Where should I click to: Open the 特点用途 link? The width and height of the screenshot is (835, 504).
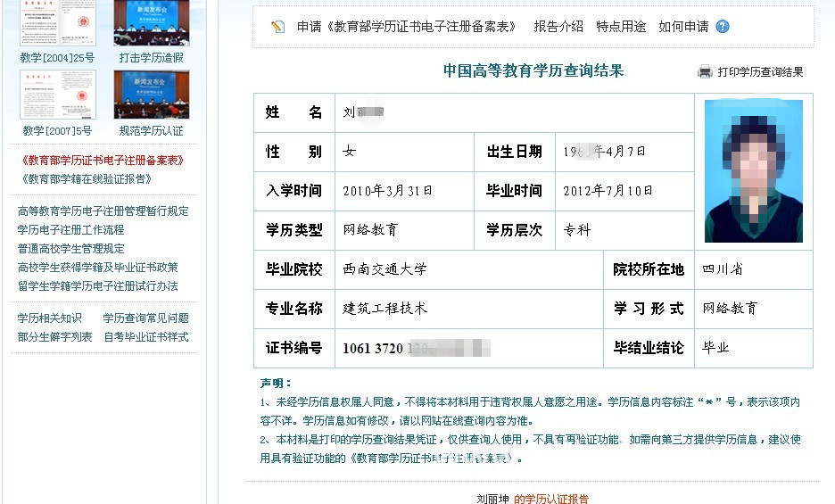[620, 27]
